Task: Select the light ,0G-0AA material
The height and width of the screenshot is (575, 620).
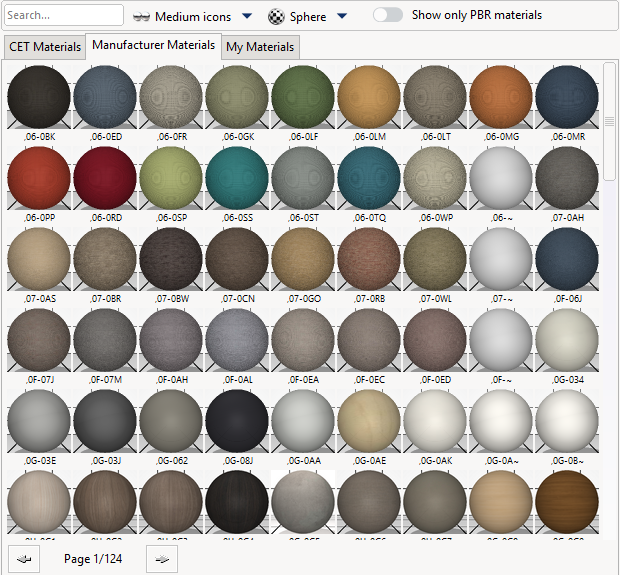Action: click(x=303, y=422)
